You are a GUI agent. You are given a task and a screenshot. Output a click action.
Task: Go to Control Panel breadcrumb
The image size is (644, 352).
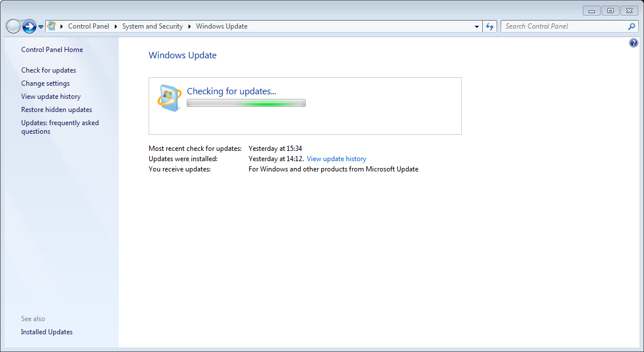(89, 26)
